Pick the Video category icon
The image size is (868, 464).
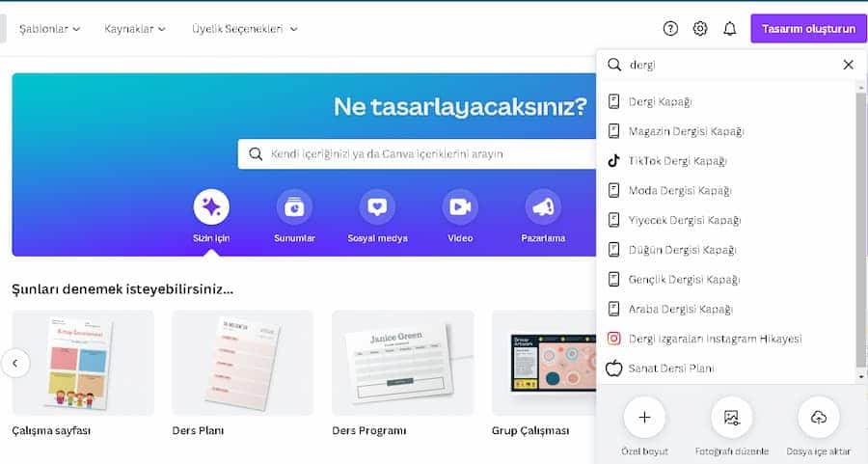click(460, 206)
